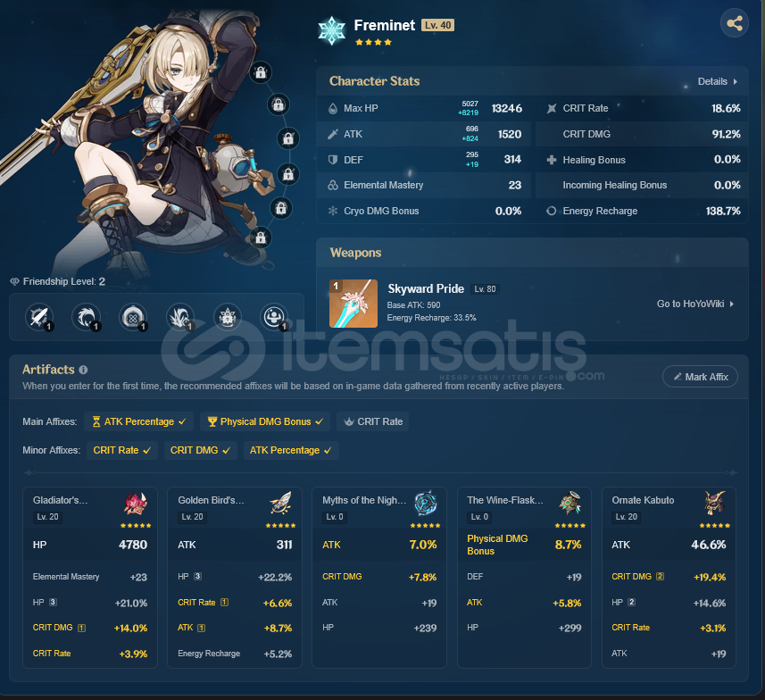Click the Ornate Kabuto helmet icon
The height and width of the screenshot is (700, 765).
[x=715, y=504]
